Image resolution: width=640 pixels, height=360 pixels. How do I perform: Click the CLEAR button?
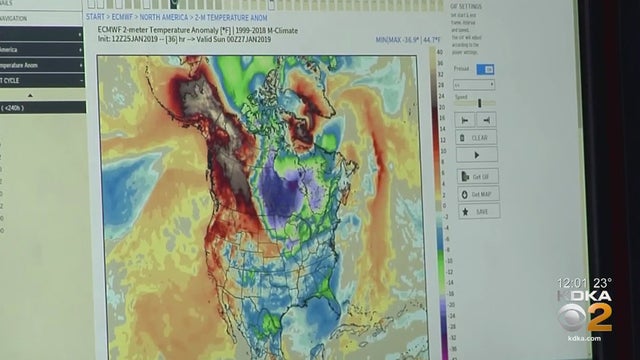tap(476, 138)
